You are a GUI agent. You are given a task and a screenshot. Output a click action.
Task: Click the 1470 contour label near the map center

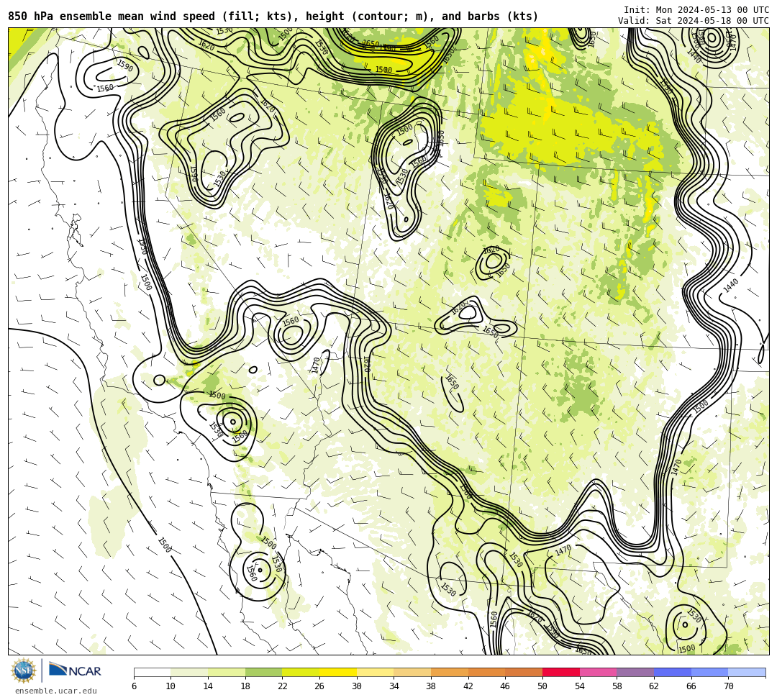point(316,365)
